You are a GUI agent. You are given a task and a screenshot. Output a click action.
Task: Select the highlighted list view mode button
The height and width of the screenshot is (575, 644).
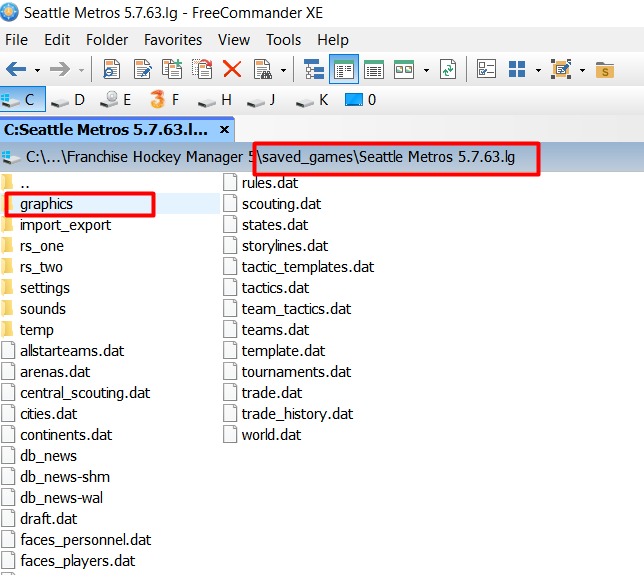click(344, 70)
